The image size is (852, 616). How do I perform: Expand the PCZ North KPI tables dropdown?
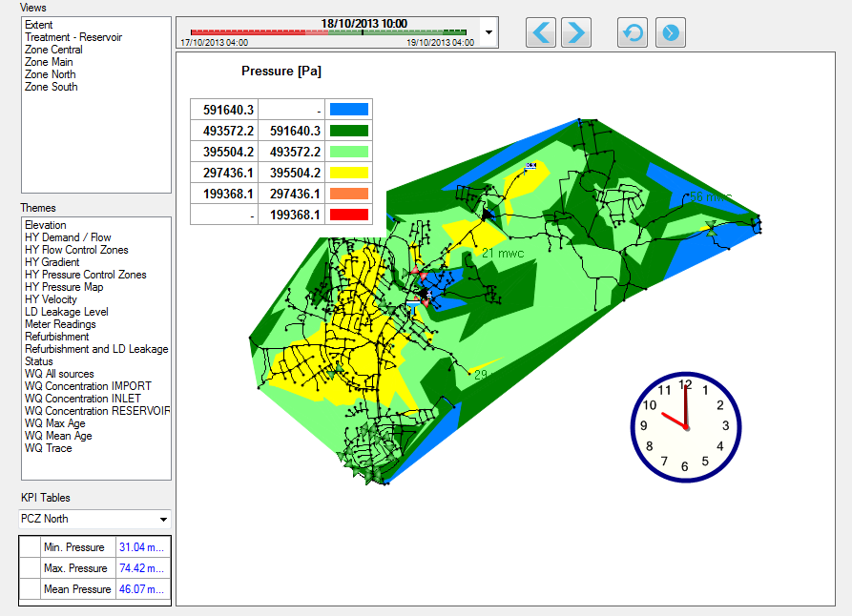163,520
